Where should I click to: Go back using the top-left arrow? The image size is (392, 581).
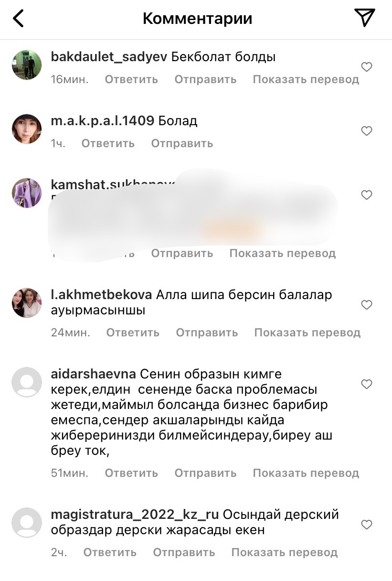click(x=18, y=19)
